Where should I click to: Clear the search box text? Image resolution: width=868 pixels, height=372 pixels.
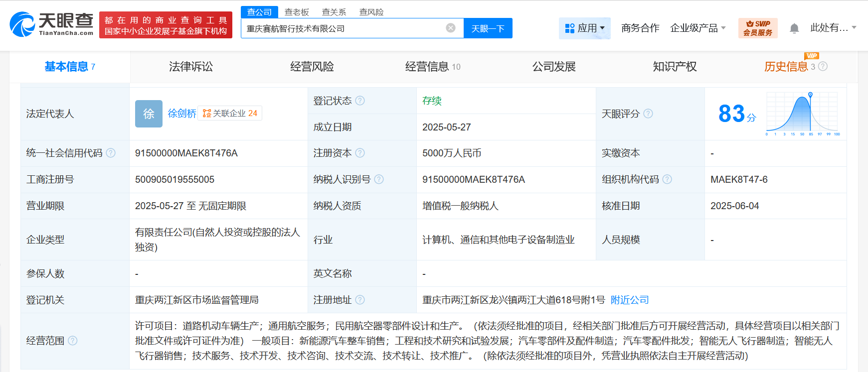[450, 28]
